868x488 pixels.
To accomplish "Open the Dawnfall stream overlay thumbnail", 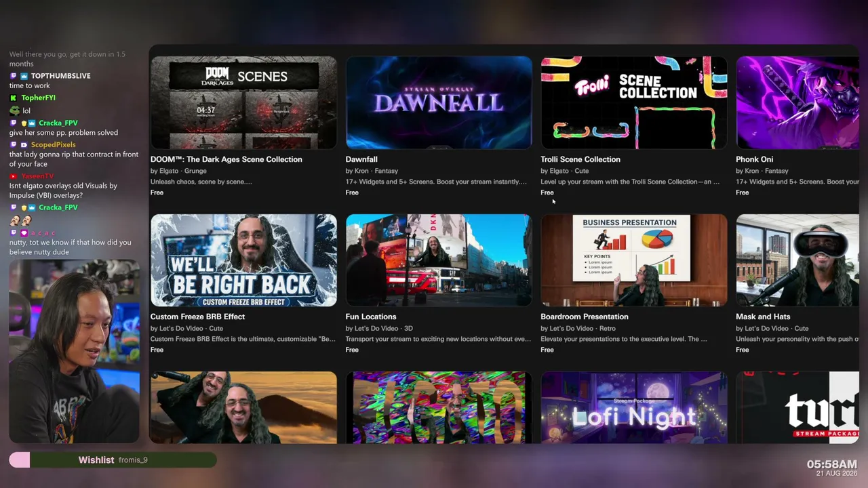I will coord(439,102).
